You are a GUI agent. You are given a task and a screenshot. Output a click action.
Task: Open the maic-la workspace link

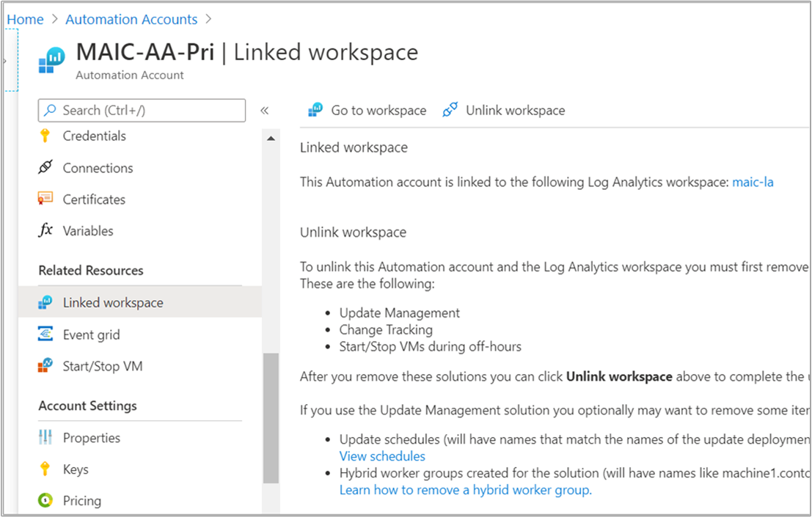pos(753,182)
